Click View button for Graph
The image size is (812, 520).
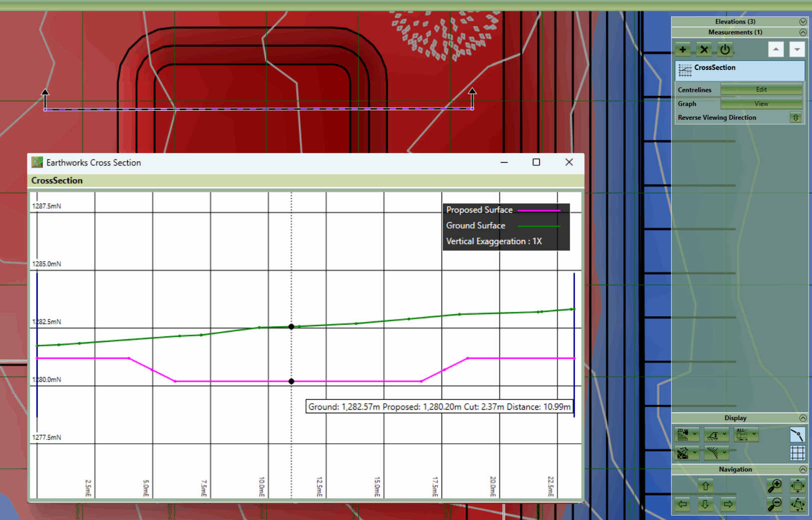[x=761, y=104]
